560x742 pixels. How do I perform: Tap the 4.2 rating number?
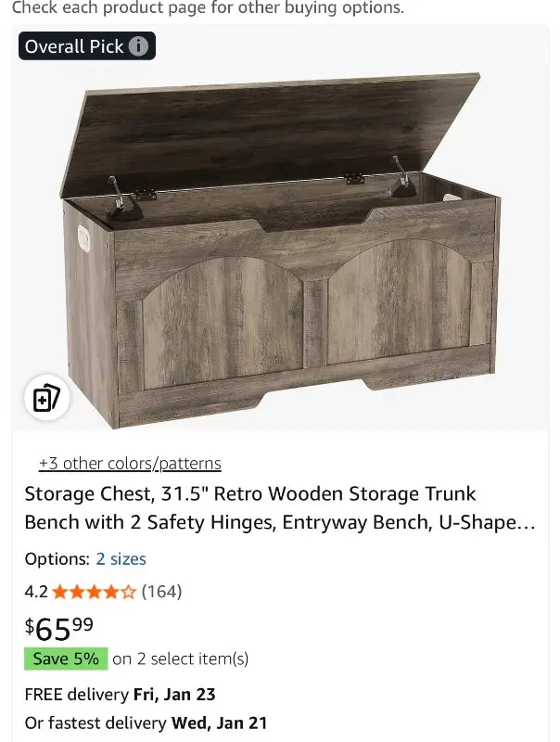tap(36, 592)
